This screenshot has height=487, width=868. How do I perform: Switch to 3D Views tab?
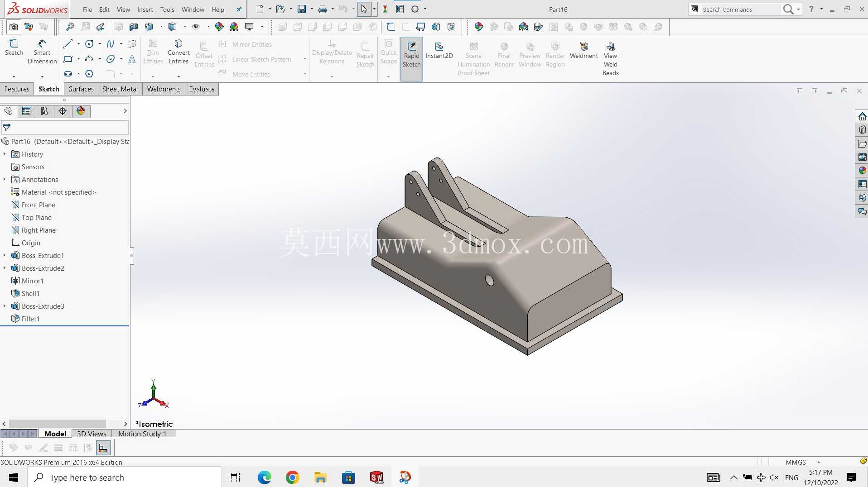click(92, 434)
